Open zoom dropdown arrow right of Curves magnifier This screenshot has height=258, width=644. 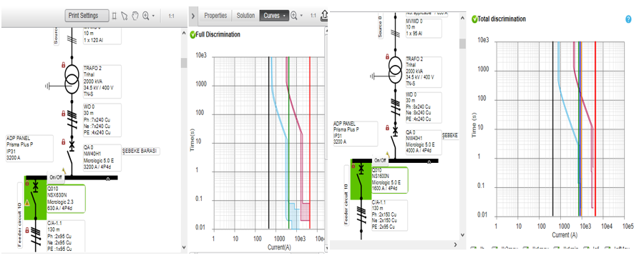[301, 16]
